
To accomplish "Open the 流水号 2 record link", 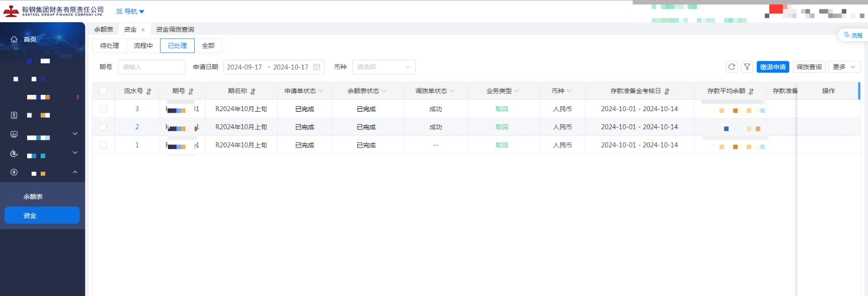I will pos(137,127).
